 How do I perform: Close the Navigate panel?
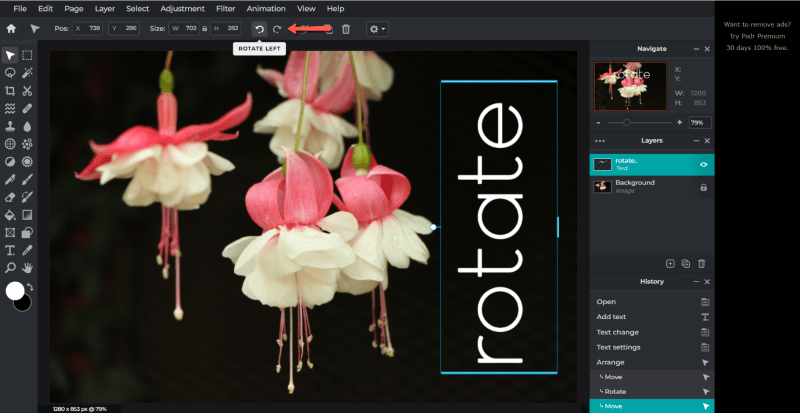pyautogui.click(x=707, y=49)
